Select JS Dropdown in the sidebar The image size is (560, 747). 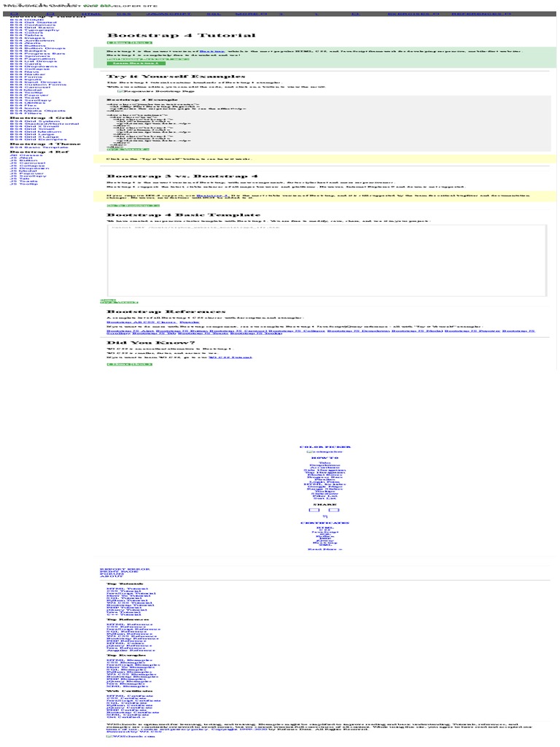(29, 169)
